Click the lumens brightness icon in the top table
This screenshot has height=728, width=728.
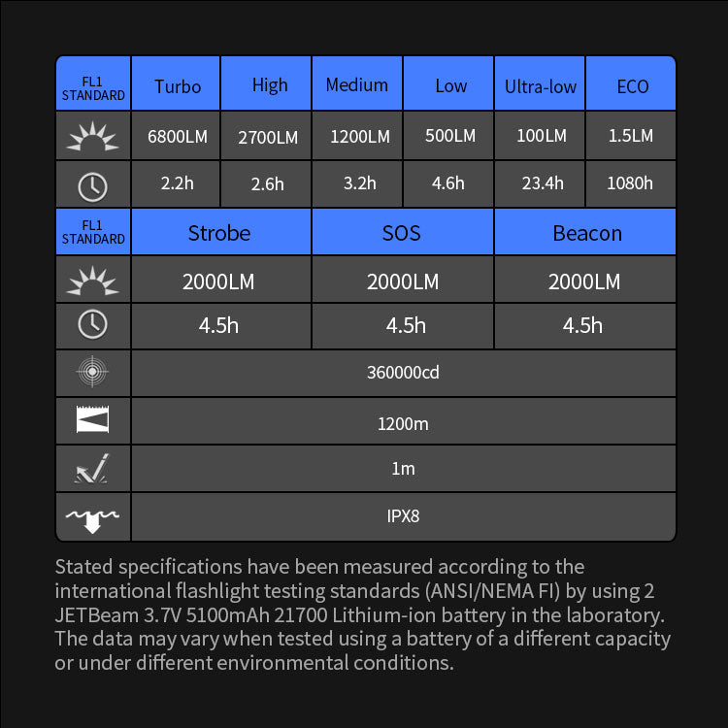(x=93, y=137)
